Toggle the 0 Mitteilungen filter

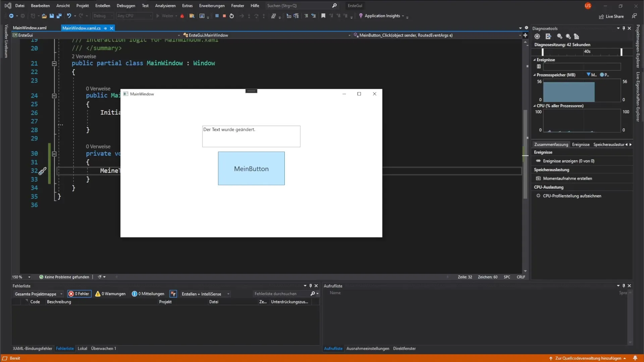click(148, 294)
